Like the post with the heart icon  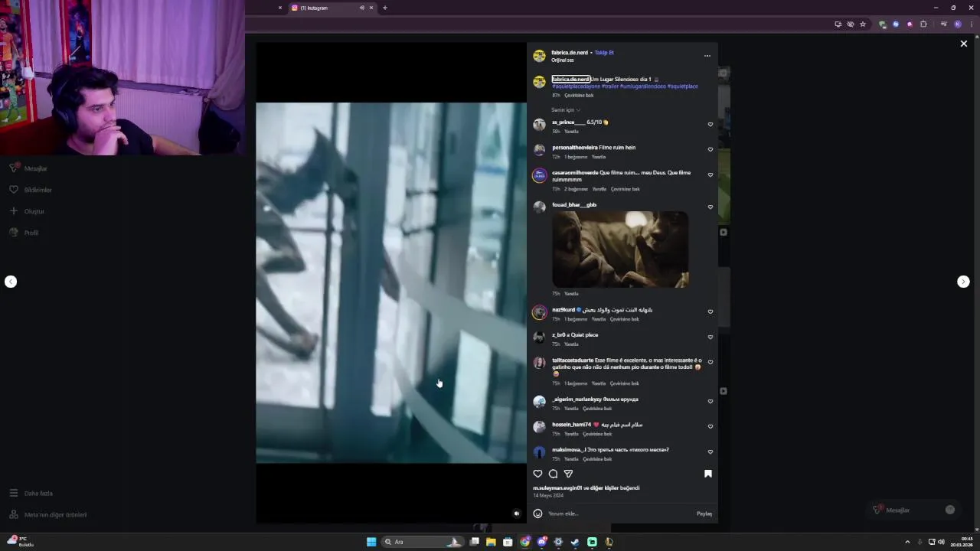[537, 474]
